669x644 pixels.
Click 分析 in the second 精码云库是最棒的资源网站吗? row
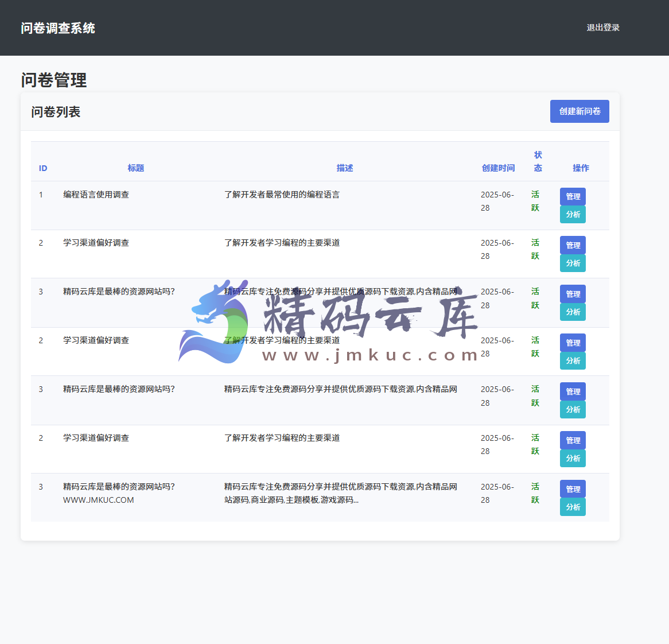(x=573, y=409)
